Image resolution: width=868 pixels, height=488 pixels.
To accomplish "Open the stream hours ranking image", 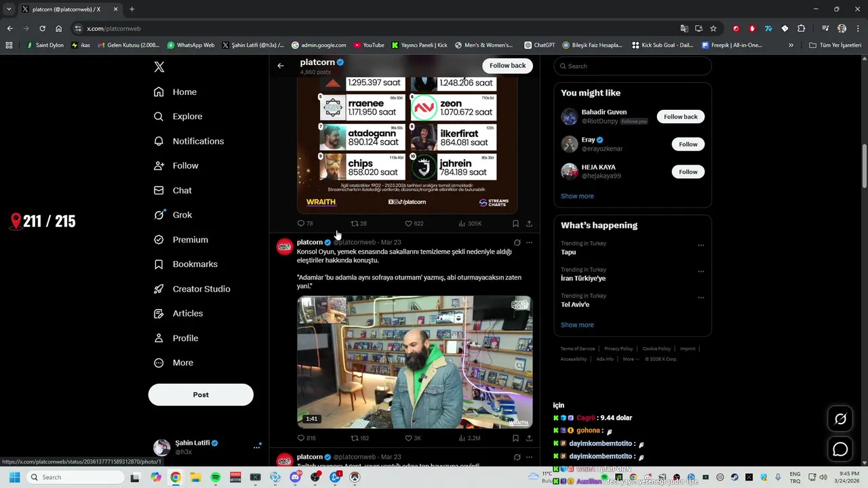I will (x=407, y=145).
